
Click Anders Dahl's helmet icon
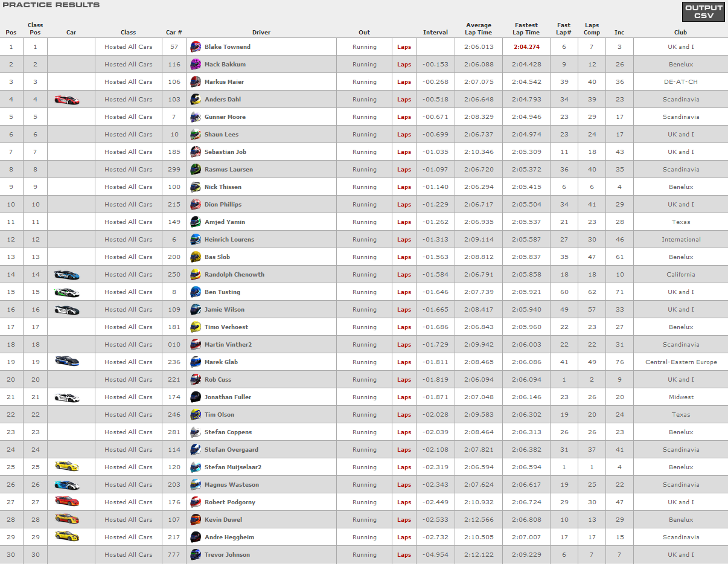click(196, 99)
